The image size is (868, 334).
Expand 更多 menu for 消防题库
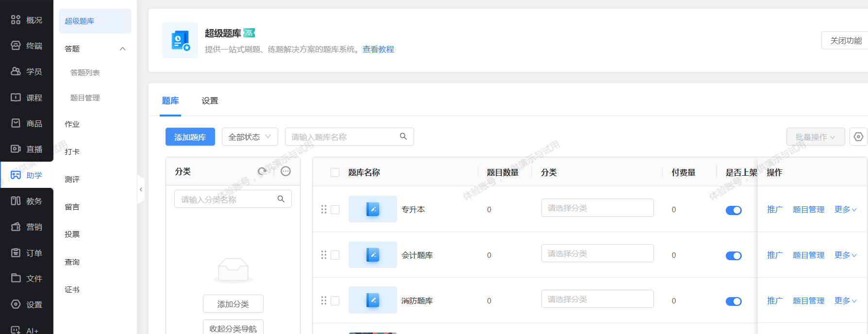click(x=845, y=301)
